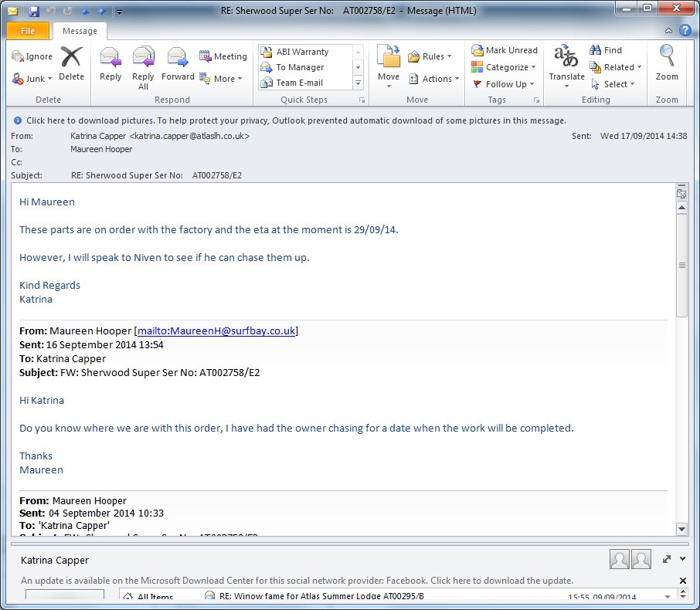Open the File tab
The image size is (700, 610).
click(28, 31)
